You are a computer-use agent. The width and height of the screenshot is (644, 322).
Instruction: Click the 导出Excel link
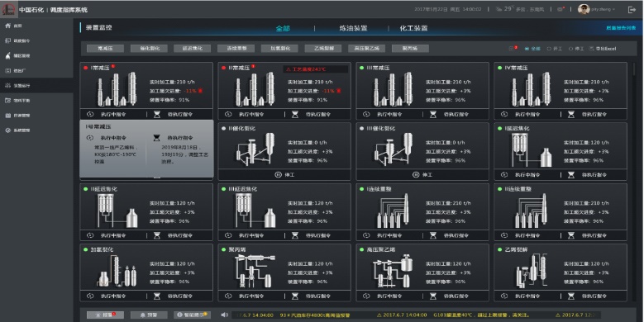coord(603,49)
